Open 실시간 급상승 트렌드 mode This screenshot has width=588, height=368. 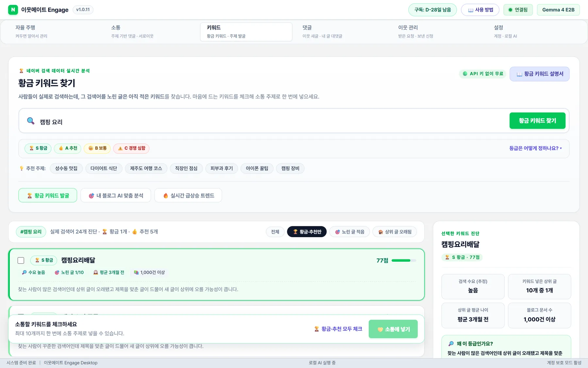(x=188, y=195)
